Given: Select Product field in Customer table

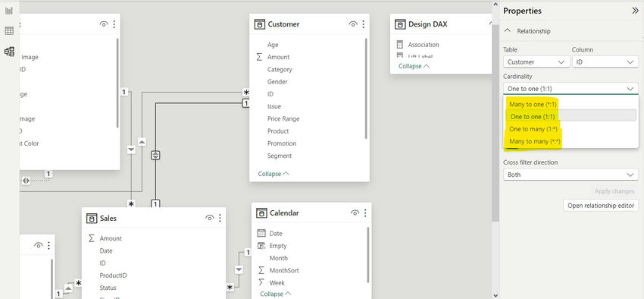Looking at the screenshot, I should coord(278,131).
